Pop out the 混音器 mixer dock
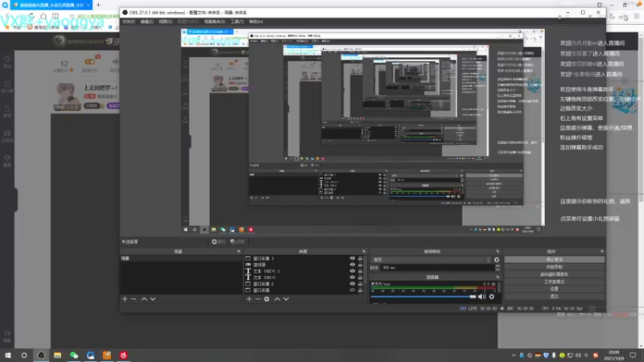The image size is (644, 362). (x=497, y=277)
